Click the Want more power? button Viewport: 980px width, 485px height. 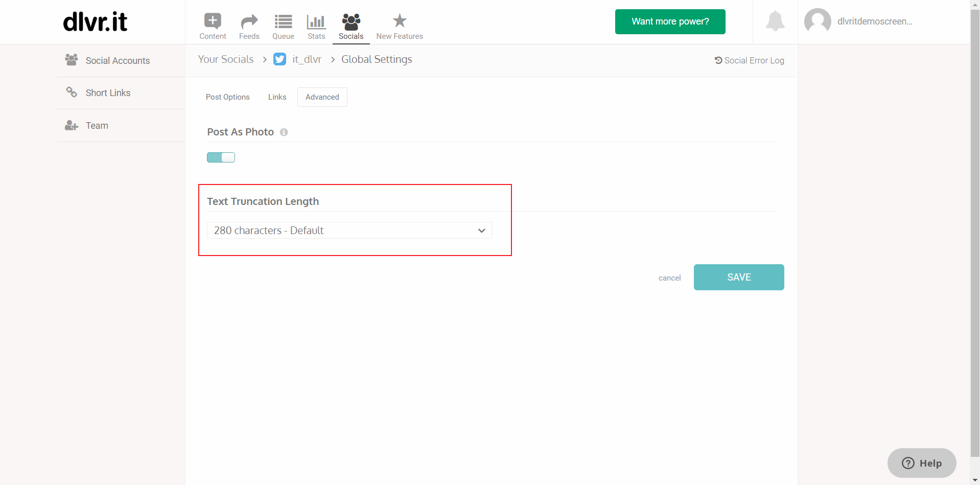(670, 21)
